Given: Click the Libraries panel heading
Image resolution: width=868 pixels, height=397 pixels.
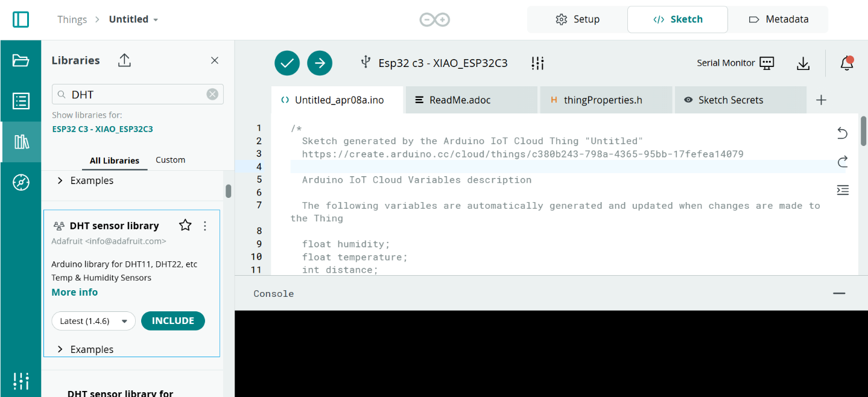Looking at the screenshot, I should click(x=76, y=60).
